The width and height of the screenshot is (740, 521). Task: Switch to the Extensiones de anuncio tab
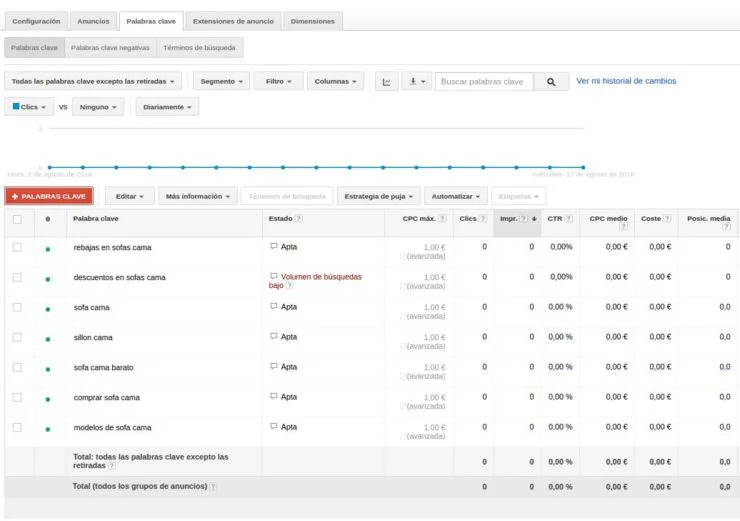(x=233, y=21)
